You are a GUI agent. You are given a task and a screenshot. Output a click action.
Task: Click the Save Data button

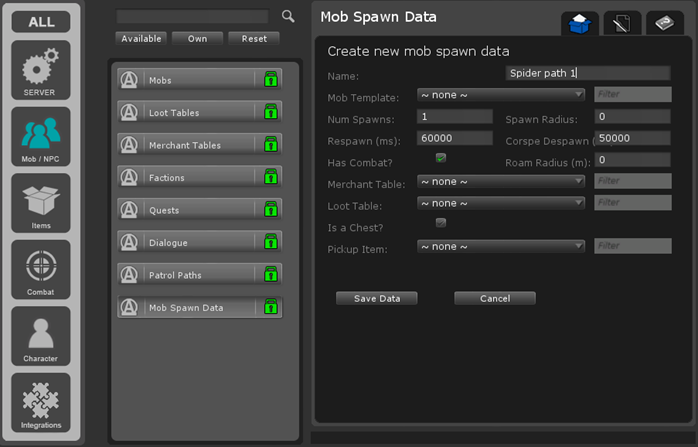click(x=376, y=298)
